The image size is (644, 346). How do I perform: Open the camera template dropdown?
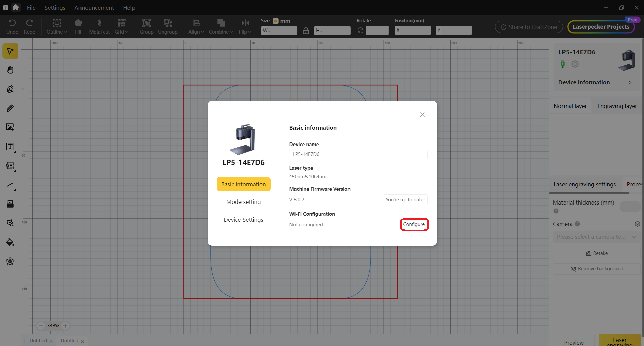tap(596, 237)
